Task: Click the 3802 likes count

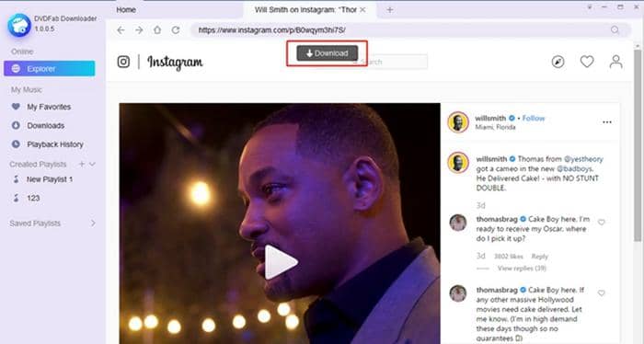Action: click(509, 257)
